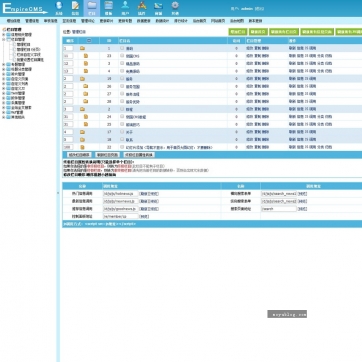Open the last item in the secondary menu bar
The width and height of the screenshot is (362, 362).
tap(255, 21)
